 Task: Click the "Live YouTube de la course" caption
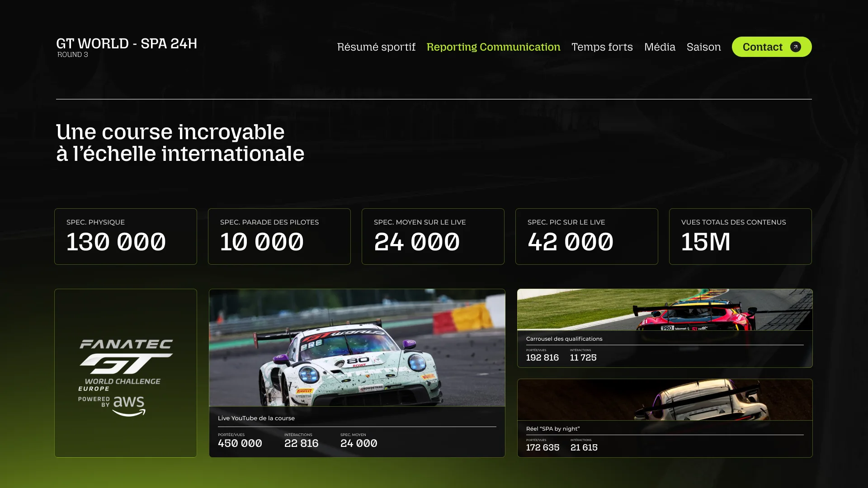(x=256, y=418)
